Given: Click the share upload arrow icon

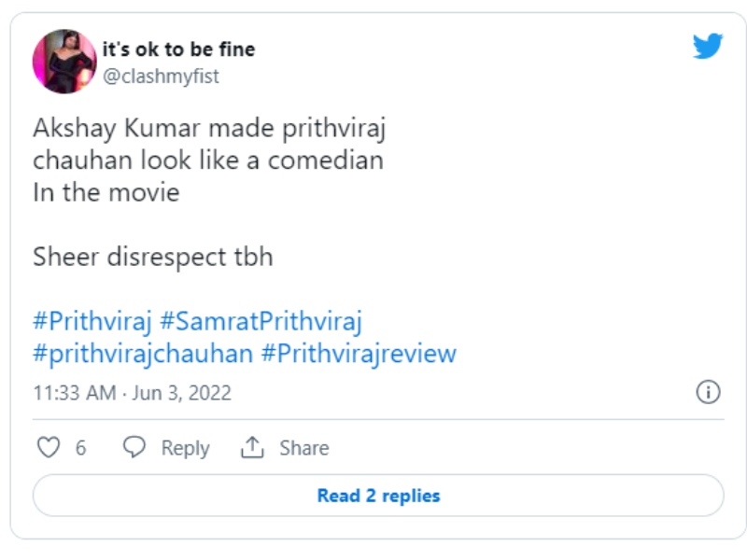Looking at the screenshot, I should 252,448.
